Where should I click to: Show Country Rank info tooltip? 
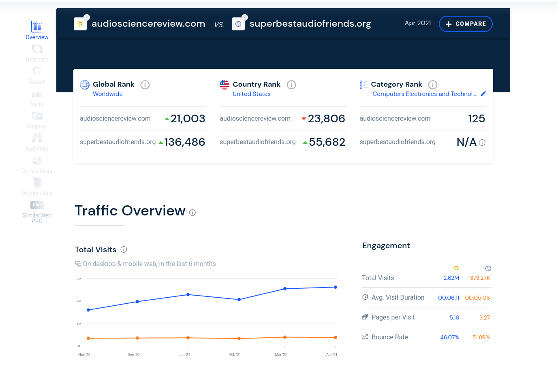[x=291, y=85]
